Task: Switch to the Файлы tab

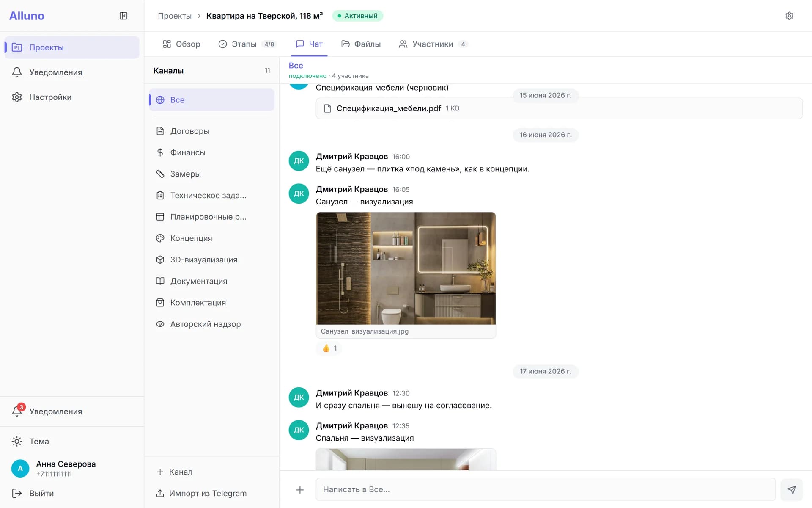Action: [x=361, y=44]
